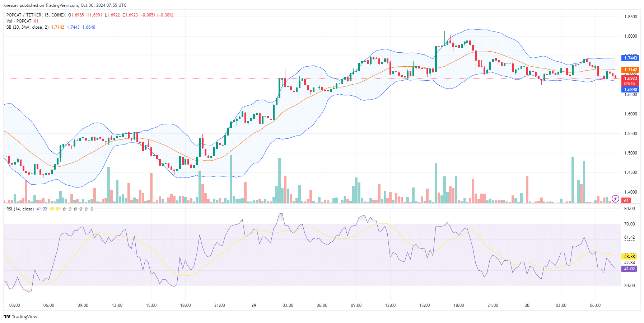Image resolution: width=644 pixels, height=323 pixels.
Task: Select the BB (20, SMA, close, 2) label
Action: pyautogui.click(x=27, y=27)
